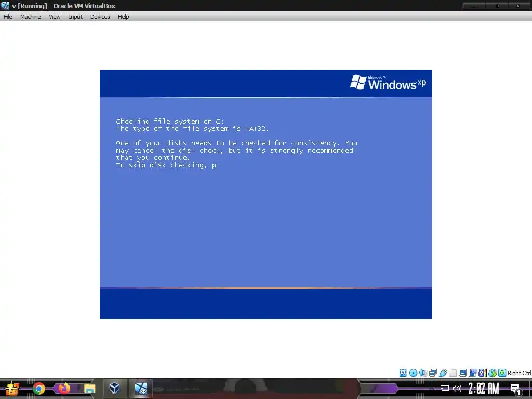Click the 'To skip disk checking' line
The width and height of the screenshot is (532, 399).
(x=168, y=165)
